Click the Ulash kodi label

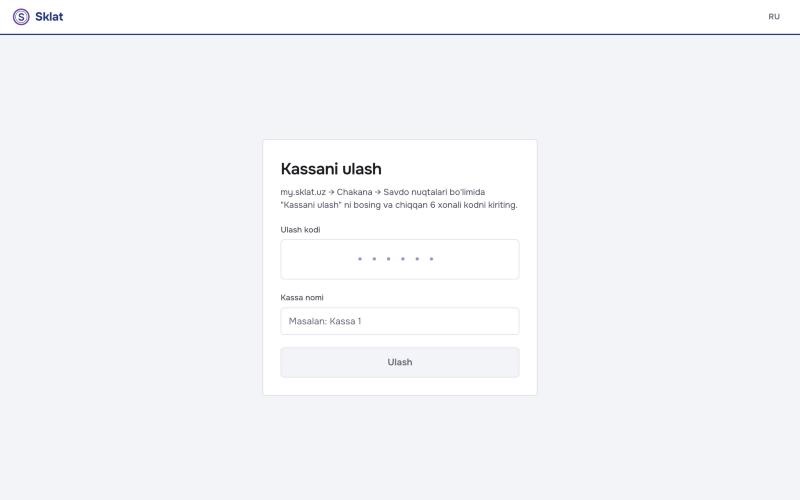300,230
